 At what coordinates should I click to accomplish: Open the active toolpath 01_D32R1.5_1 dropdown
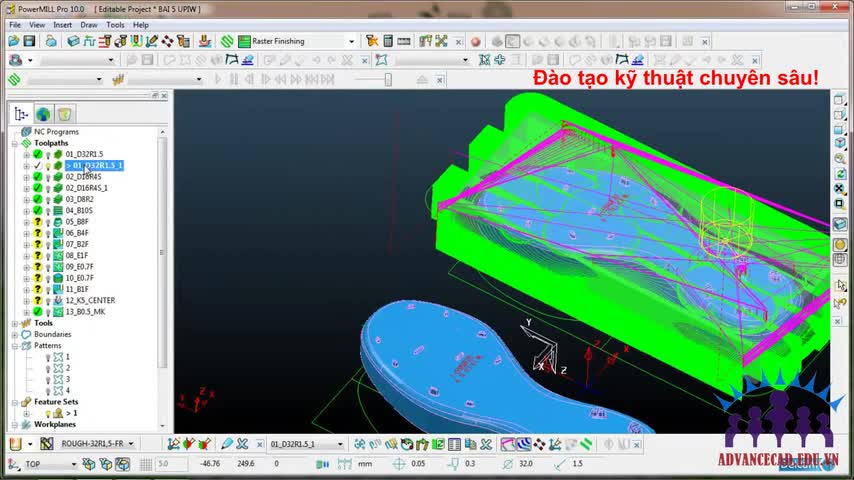pos(340,444)
